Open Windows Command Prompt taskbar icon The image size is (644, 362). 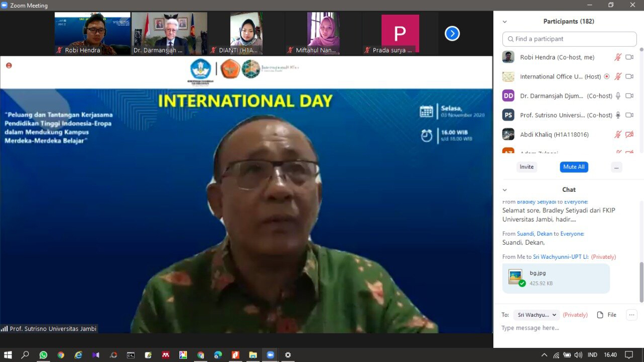[131, 355]
